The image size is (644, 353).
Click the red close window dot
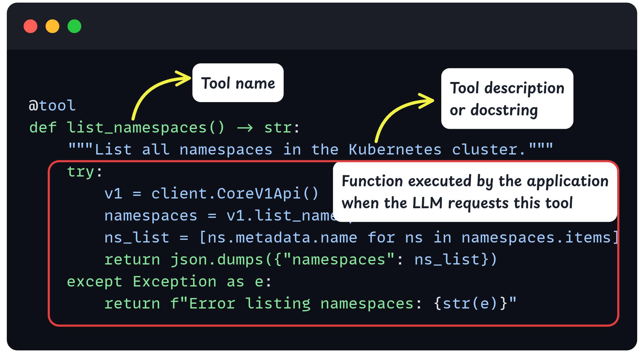click(30, 26)
